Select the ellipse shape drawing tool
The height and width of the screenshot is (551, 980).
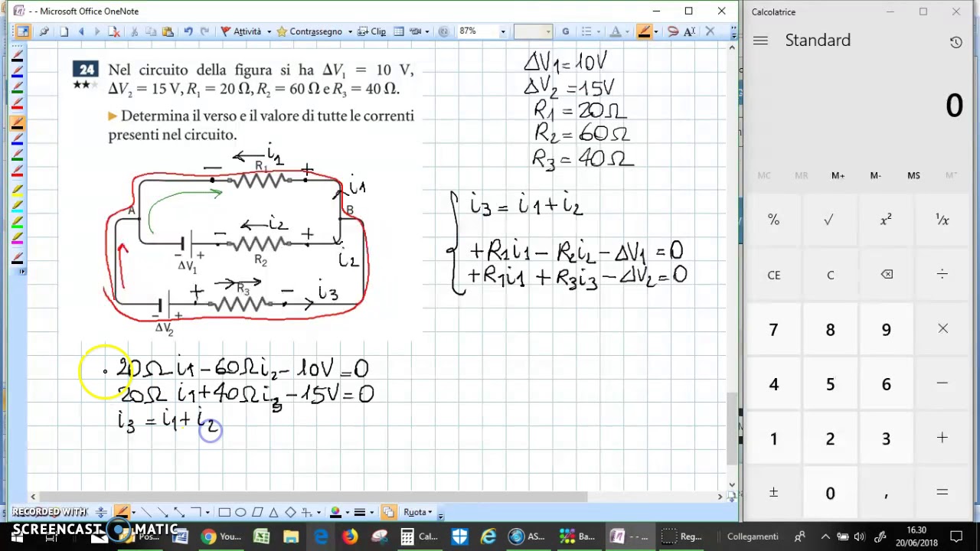pos(240,512)
